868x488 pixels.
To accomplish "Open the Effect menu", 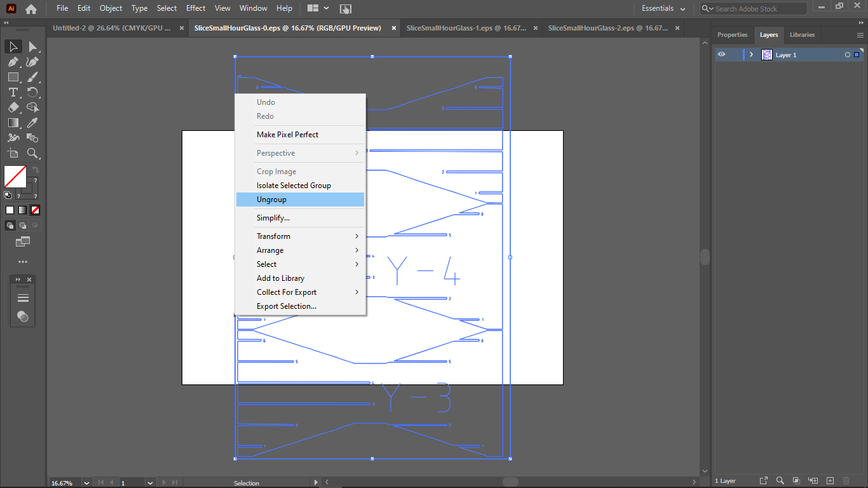I will (196, 8).
